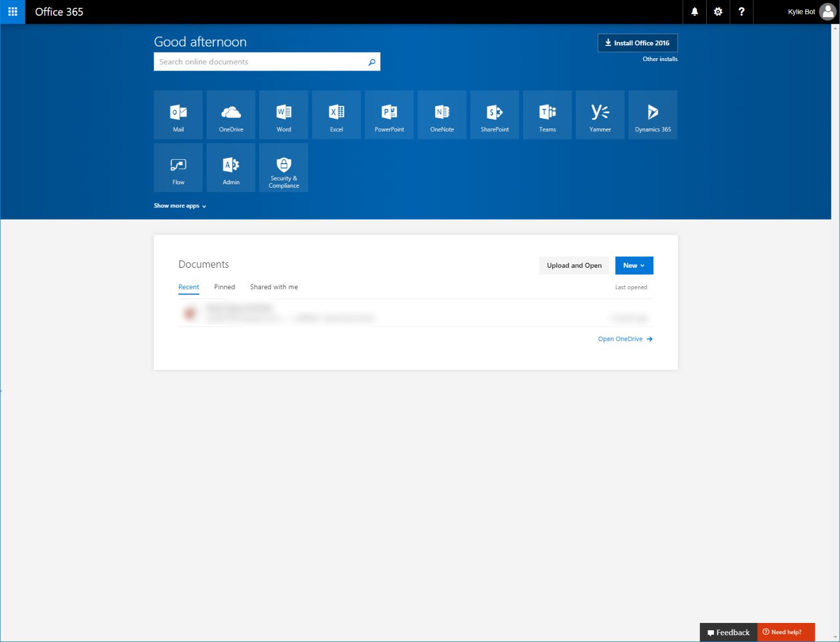Expand Show more apps
Viewport: 840px width, 642px height.
[x=180, y=206]
